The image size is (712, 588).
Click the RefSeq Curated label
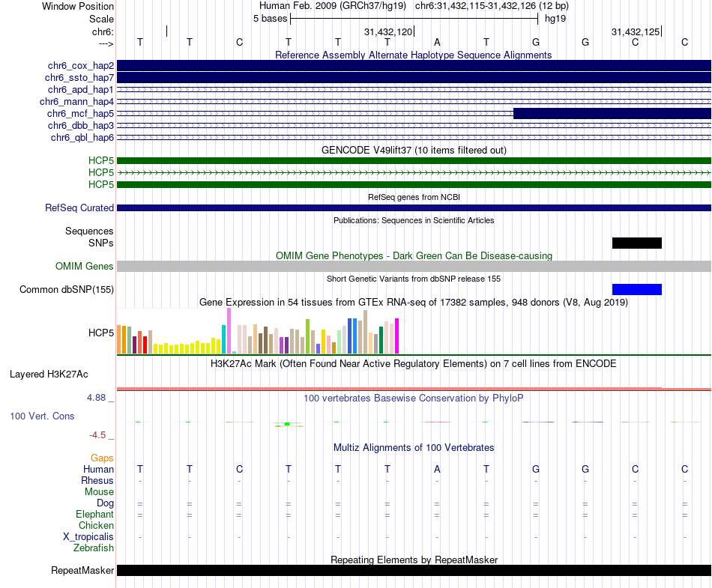tap(79, 207)
